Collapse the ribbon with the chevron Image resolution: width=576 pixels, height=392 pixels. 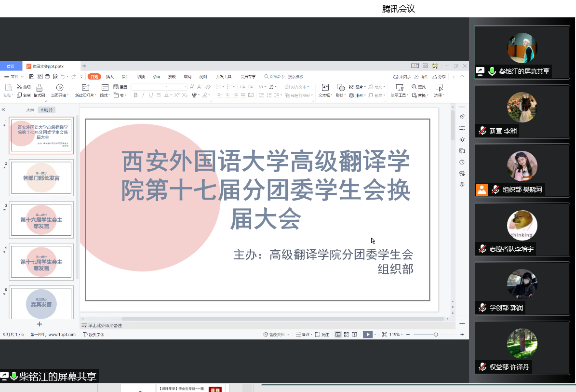coord(462,77)
